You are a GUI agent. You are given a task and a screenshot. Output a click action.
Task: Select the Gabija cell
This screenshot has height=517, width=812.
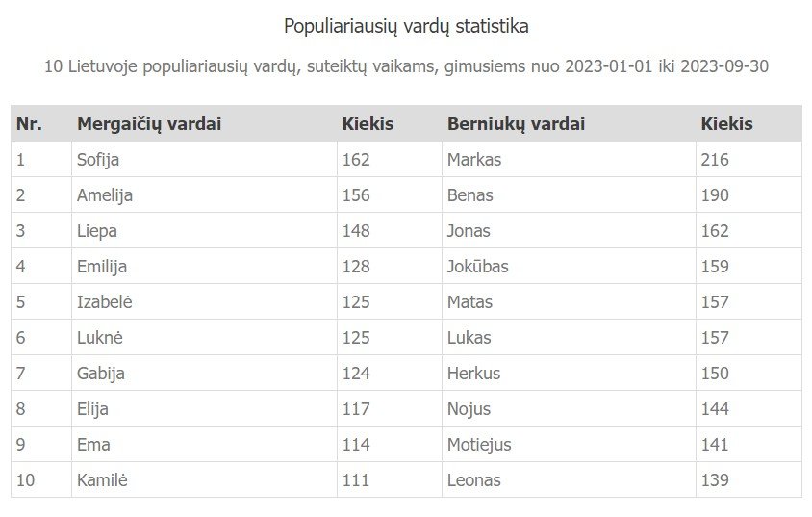(204, 374)
